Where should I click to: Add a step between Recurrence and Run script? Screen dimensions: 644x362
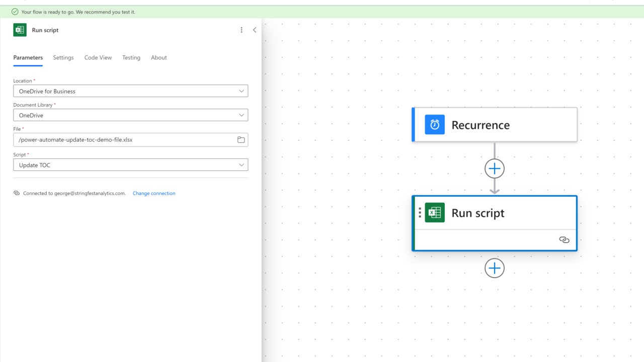tap(495, 169)
